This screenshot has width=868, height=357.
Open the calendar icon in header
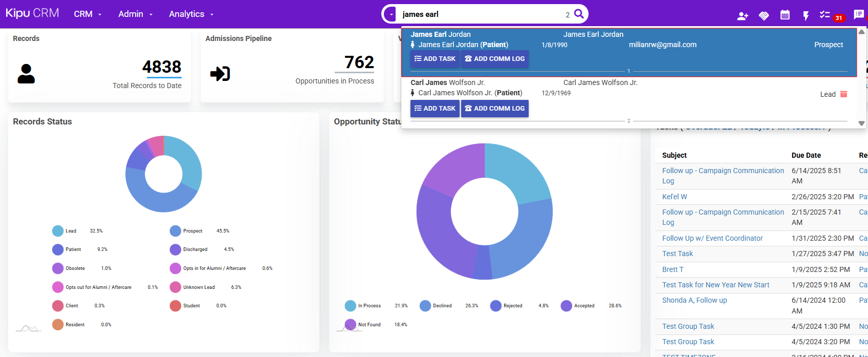pyautogui.click(x=785, y=15)
